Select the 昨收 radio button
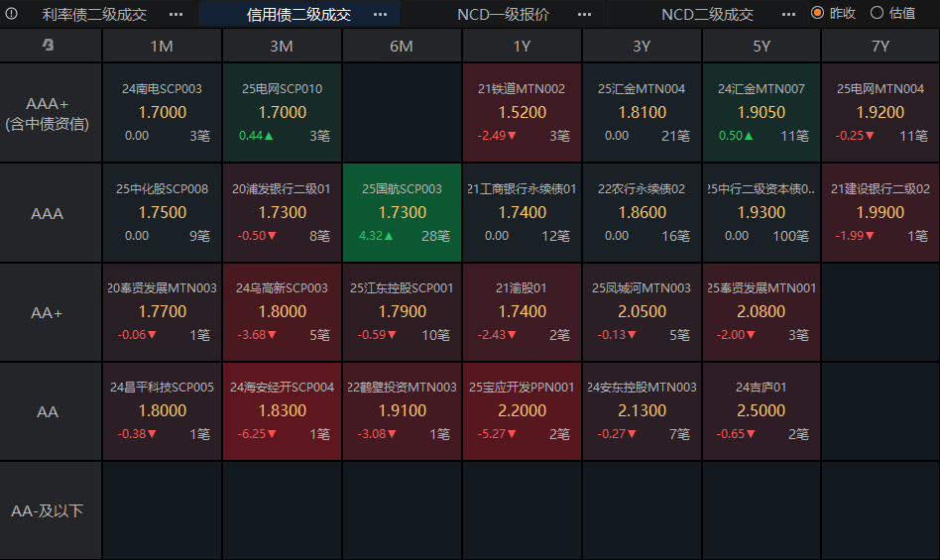Viewport: 940px width, 560px height. click(817, 13)
